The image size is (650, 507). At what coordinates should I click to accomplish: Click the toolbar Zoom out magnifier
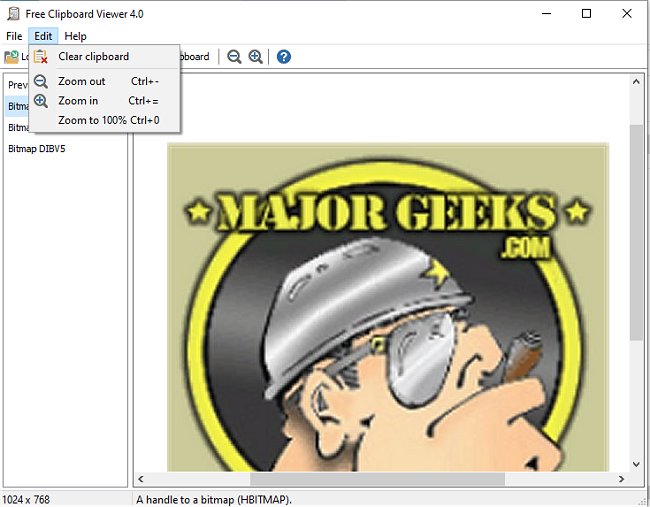click(234, 57)
